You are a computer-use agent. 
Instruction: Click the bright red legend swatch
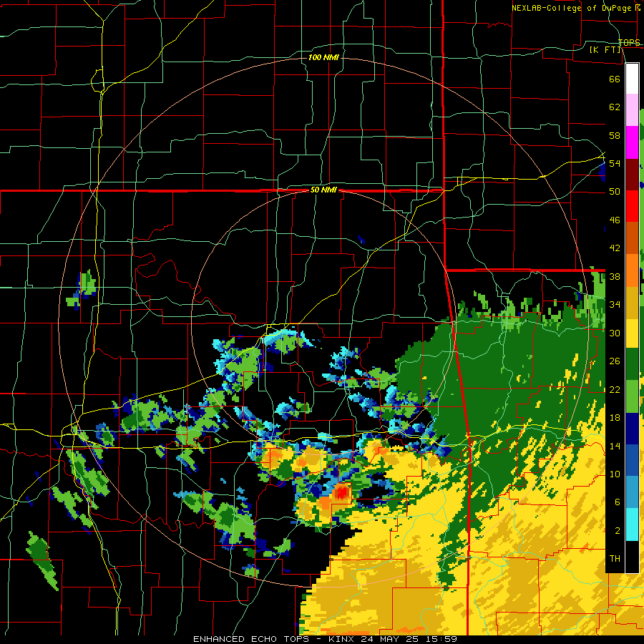(632, 207)
